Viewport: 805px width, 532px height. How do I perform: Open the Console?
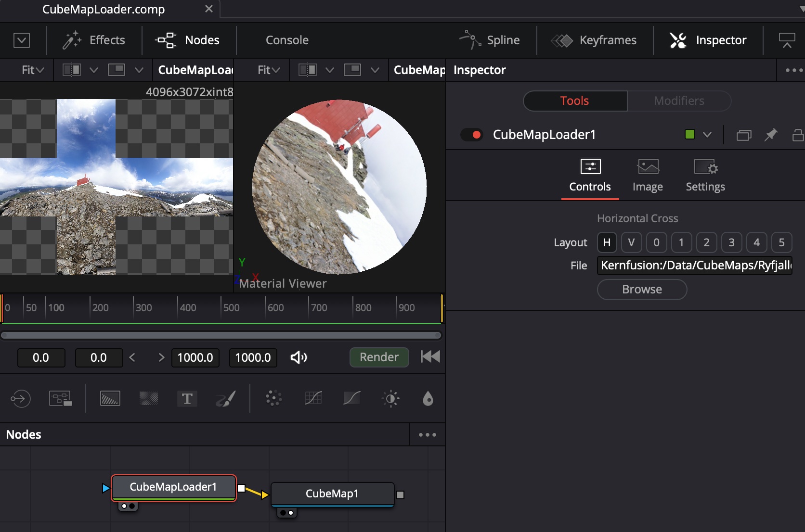click(287, 40)
